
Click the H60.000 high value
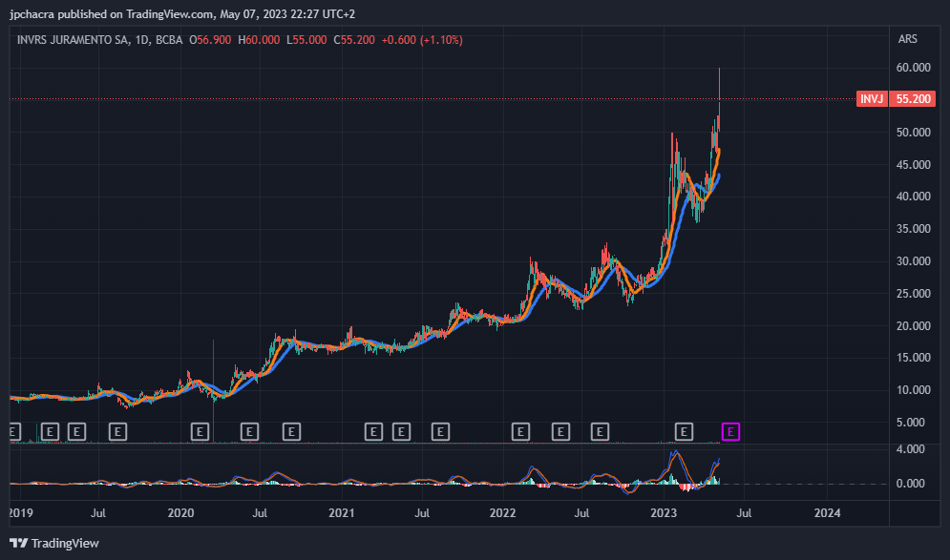[259, 40]
